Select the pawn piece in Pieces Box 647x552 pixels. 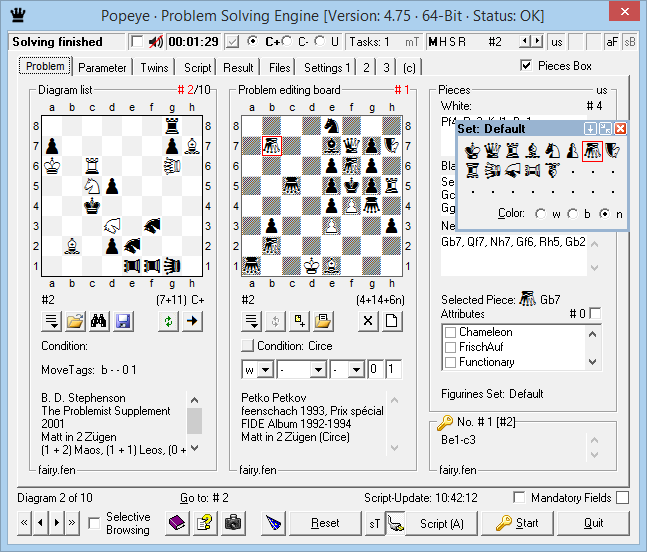572,151
